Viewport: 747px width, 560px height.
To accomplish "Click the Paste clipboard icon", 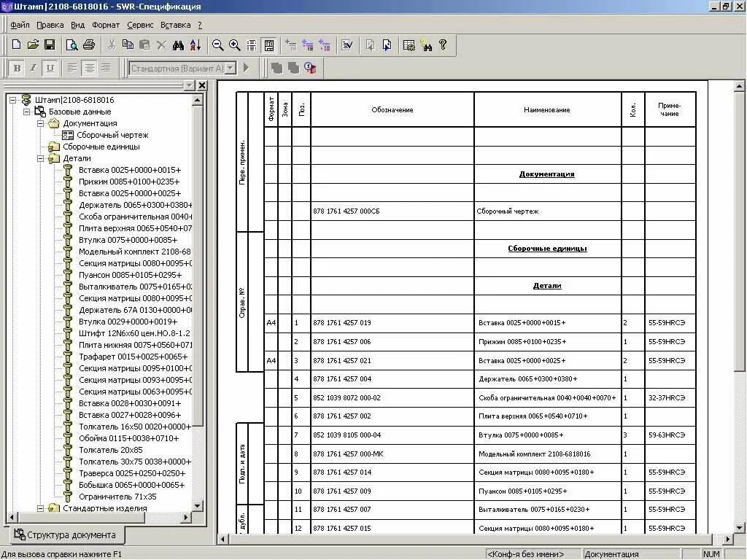I will coord(144,45).
